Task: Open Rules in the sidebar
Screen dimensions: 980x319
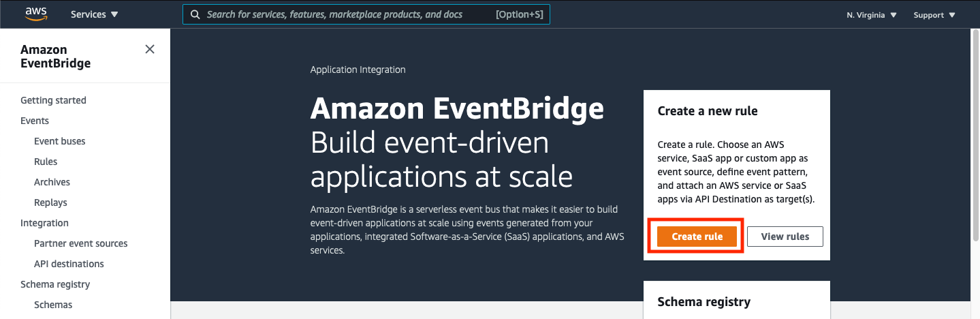Action: (46, 162)
